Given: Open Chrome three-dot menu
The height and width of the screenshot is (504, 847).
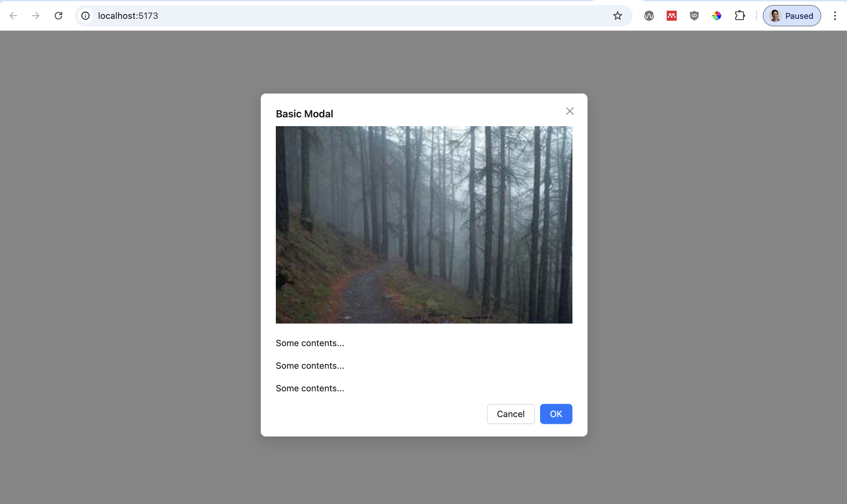Looking at the screenshot, I should [x=834, y=16].
